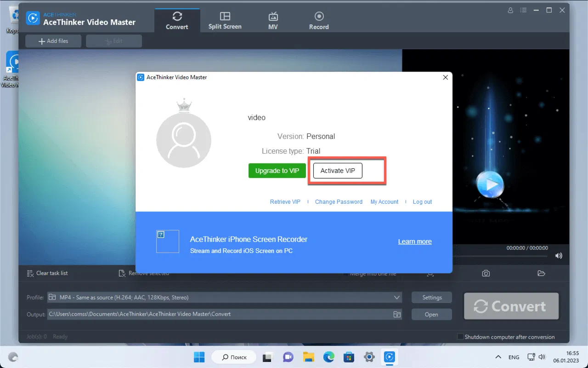Click the AceThinker logo in the title bar
The height and width of the screenshot is (368, 588).
(x=33, y=18)
